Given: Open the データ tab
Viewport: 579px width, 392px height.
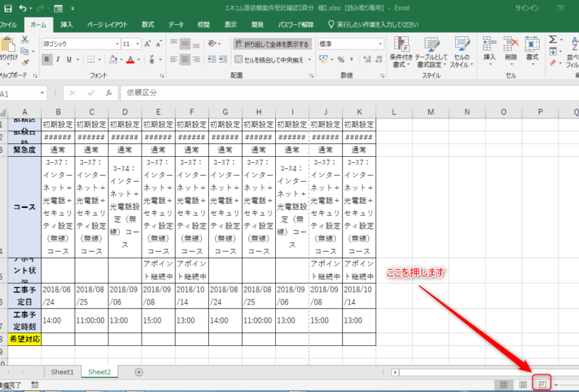Looking at the screenshot, I should tap(176, 25).
